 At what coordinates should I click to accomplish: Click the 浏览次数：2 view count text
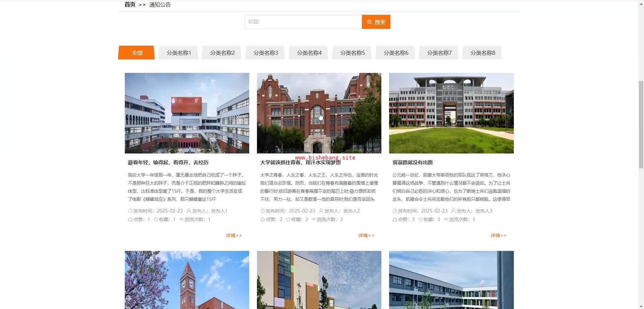[x=330, y=219]
